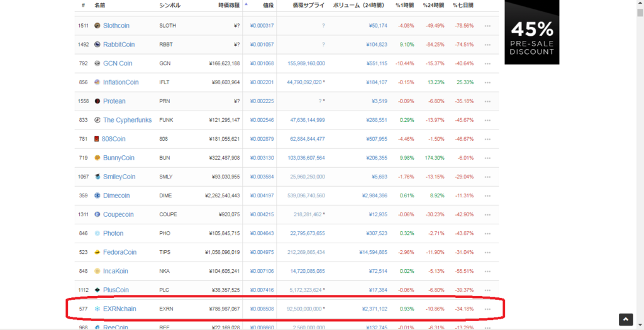Image resolution: width=644 pixels, height=330 pixels.
Task: Click the InflationCoin logo icon
Action: tap(97, 82)
